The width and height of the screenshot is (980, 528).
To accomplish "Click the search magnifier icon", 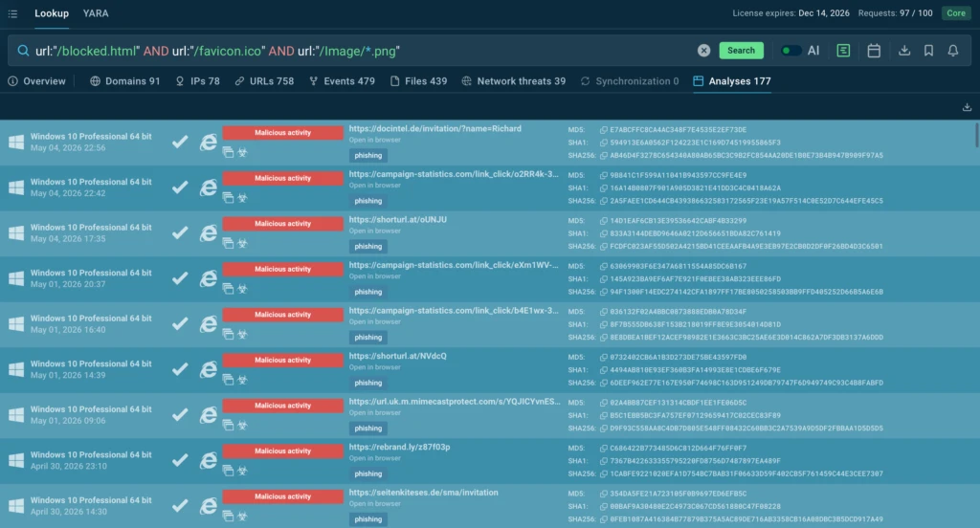I will point(23,51).
